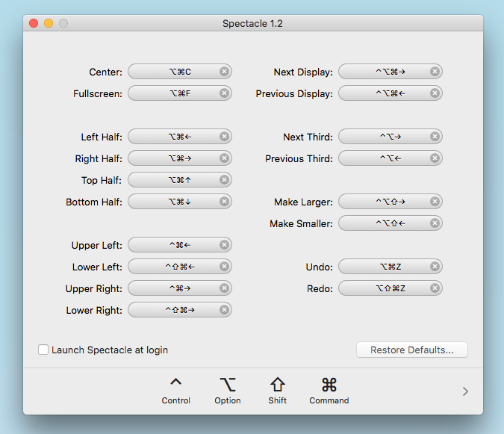Click the 'Spectacle 1.2' window title

pos(252,23)
